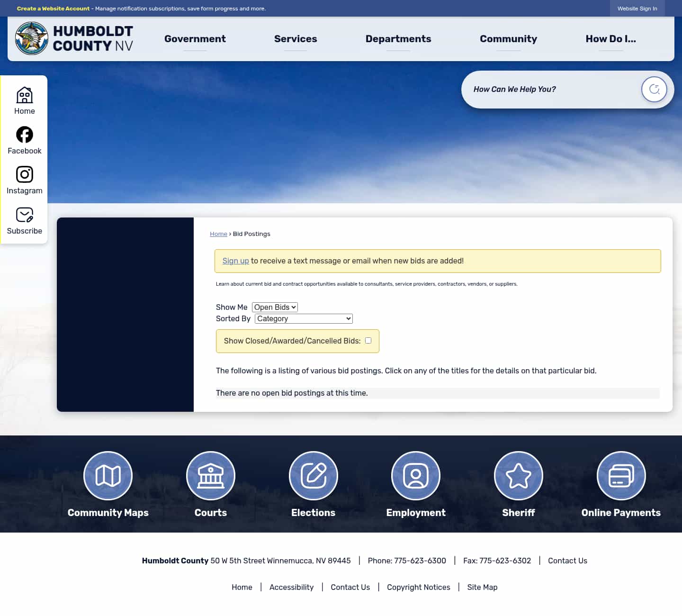Open the Sorted By Category dropdown
This screenshot has height=616, width=682.
(x=303, y=318)
